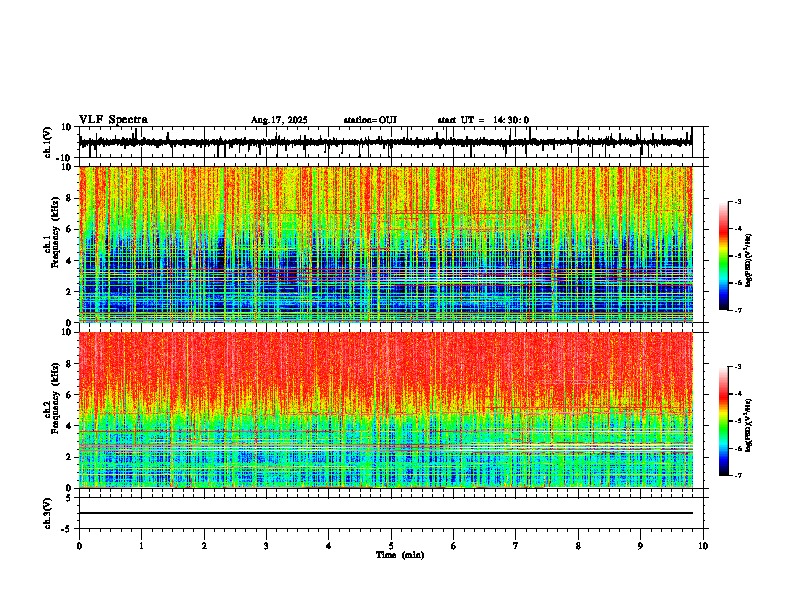
Task: Click the ch.2 color scale bar
Action: click(724, 421)
